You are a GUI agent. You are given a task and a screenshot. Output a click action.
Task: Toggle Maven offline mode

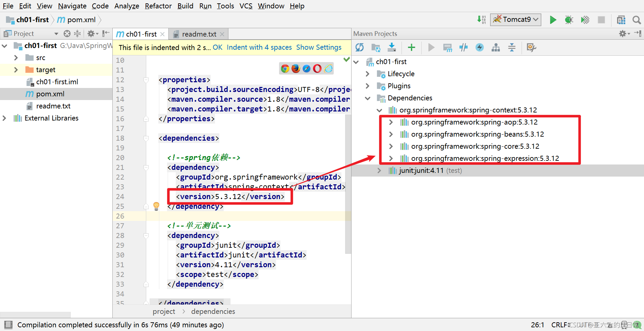point(464,47)
